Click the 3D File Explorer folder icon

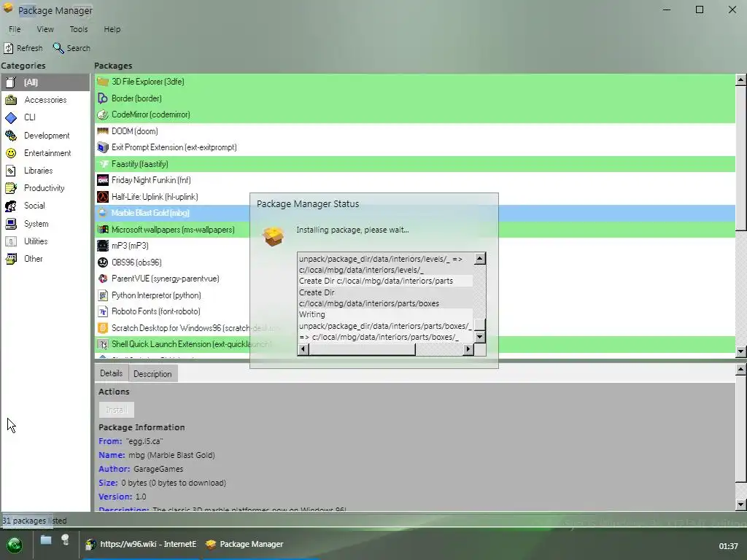[103, 82]
